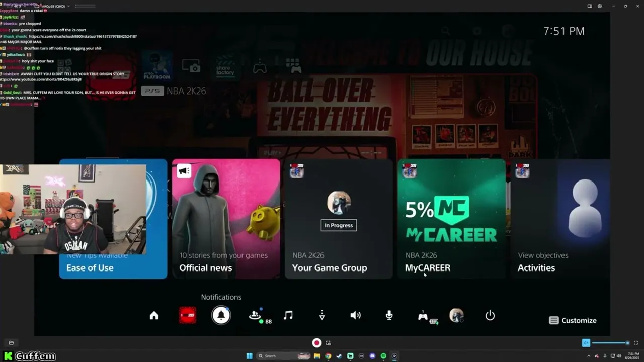The image size is (644, 362).
Task: Open the Game Library grid tile
Action: pos(293,66)
